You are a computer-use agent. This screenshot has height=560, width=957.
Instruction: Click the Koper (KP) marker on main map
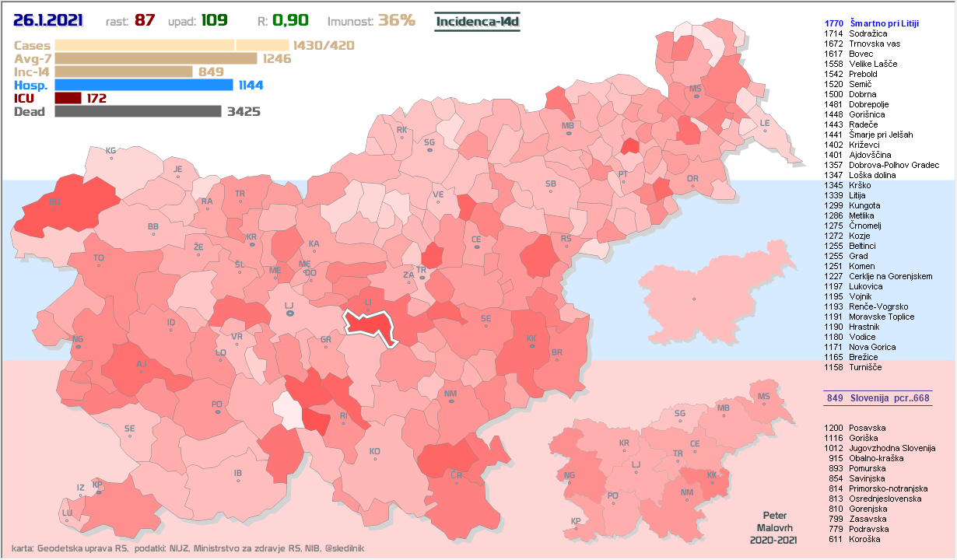point(97,491)
